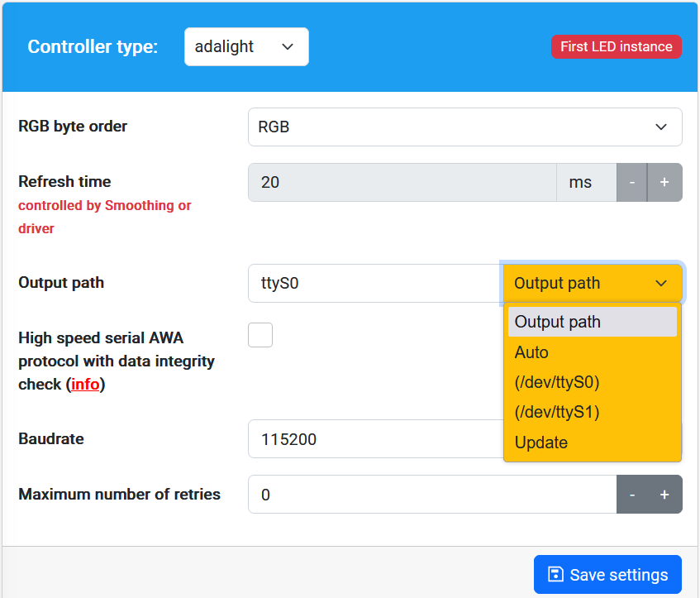Screen dimensions: 700x598
Task: Enable High speed serial AWA protocol checkbox
Action: 260,335
